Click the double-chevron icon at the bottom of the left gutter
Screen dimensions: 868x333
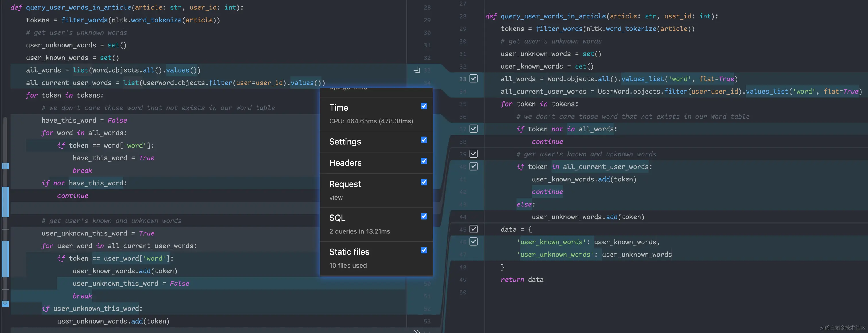coord(417,331)
